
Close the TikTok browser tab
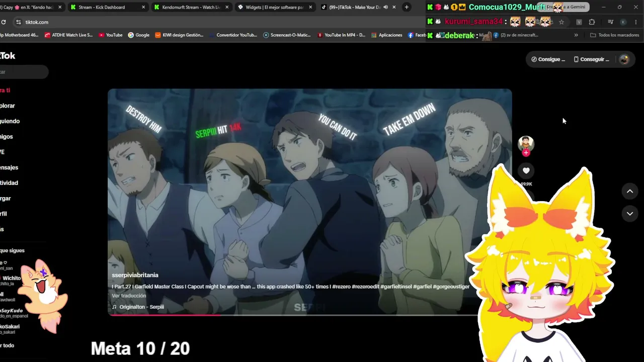[x=394, y=7]
